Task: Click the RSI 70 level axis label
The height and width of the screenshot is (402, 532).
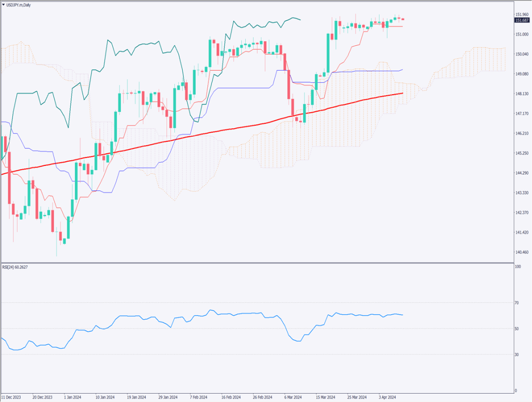Action: 517,302
